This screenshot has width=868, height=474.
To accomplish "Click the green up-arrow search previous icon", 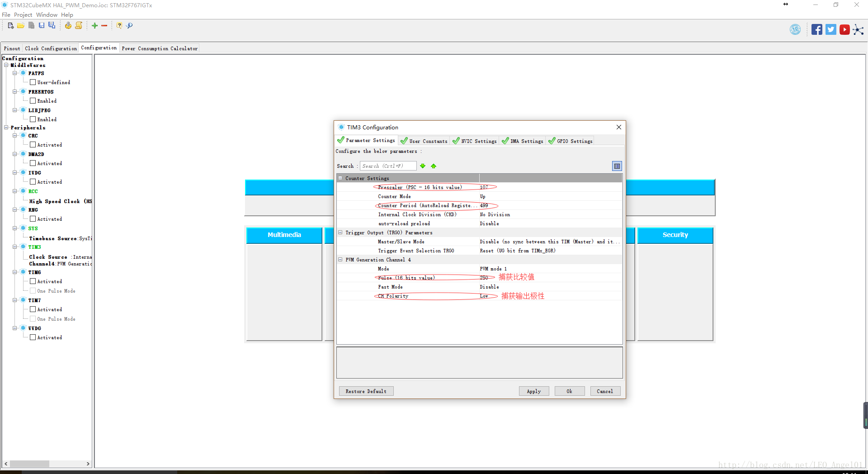I will (x=434, y=166).
